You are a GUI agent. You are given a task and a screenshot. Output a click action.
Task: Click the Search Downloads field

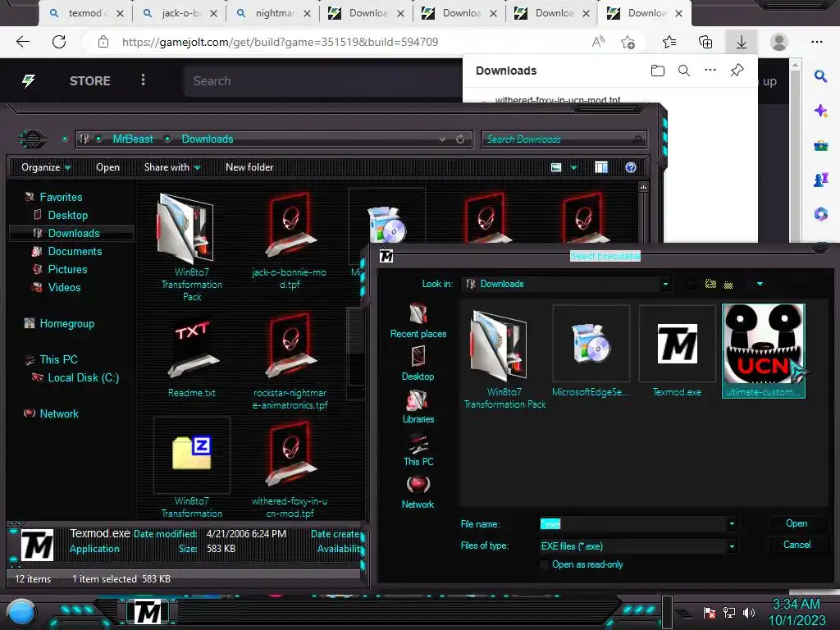(563, 139)
